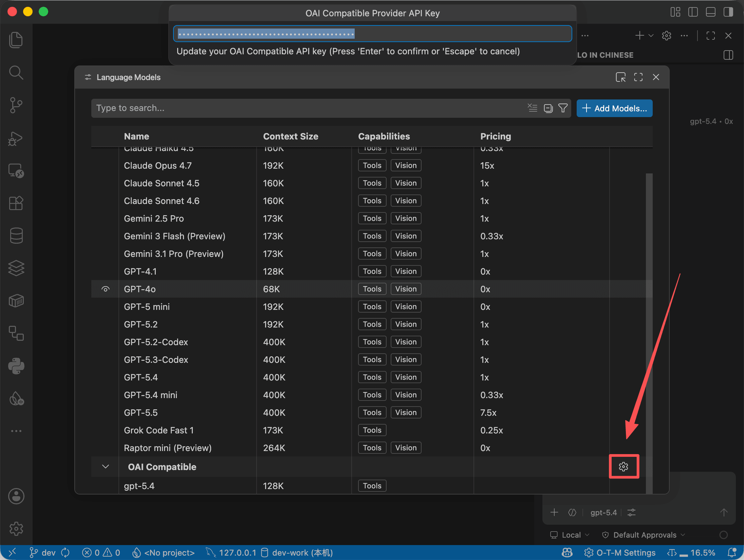Open the Default Approvals dropdown
This screenshot has width=744, height=560.
(x=644, y=535)
